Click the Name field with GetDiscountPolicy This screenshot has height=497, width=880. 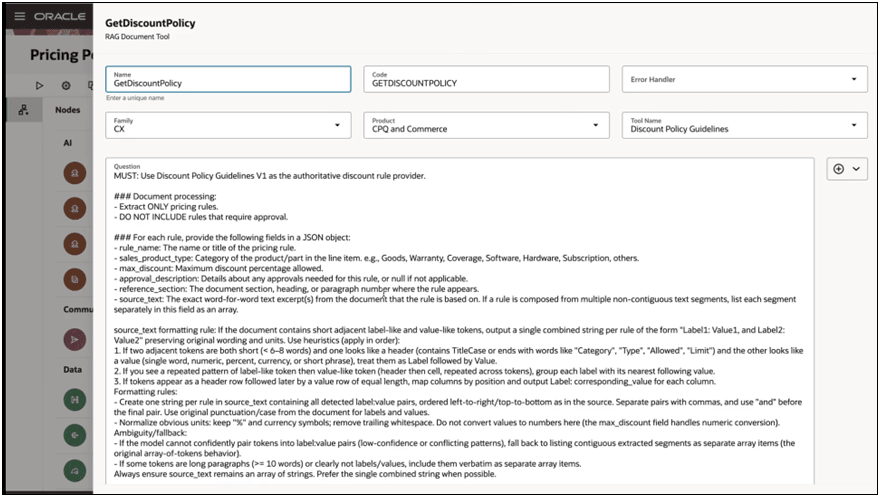[x=228, y=79]
